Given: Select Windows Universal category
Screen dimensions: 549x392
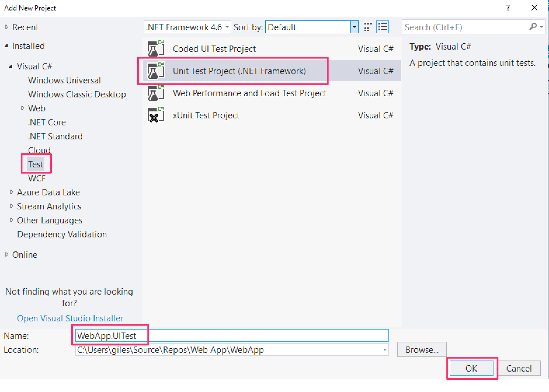Looking at the screenshot, I should click(x=64, y=80).
